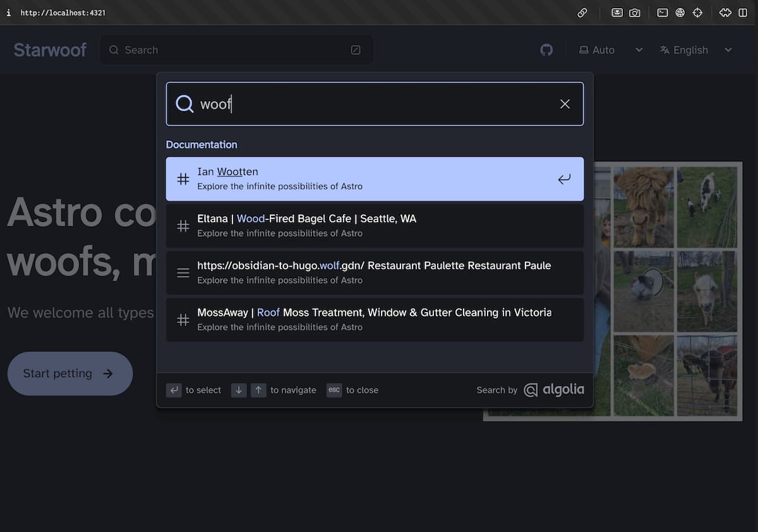The image size is (758, 532).
Task: Click the esc key hint icon
Action: (x=334, y=390)
